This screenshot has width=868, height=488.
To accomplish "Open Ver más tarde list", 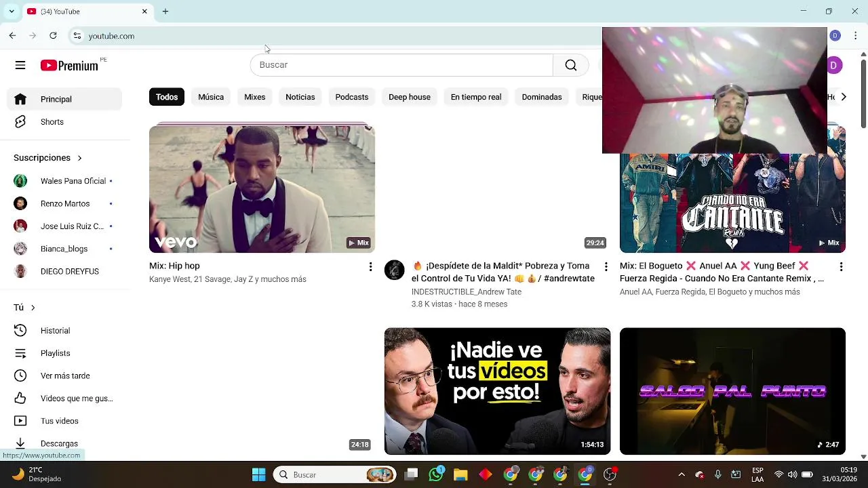I will click(64, 376).
